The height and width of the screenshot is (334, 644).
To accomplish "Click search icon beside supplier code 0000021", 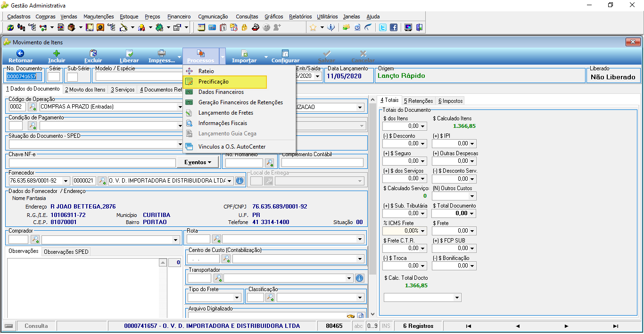I will tap(102, 181).
